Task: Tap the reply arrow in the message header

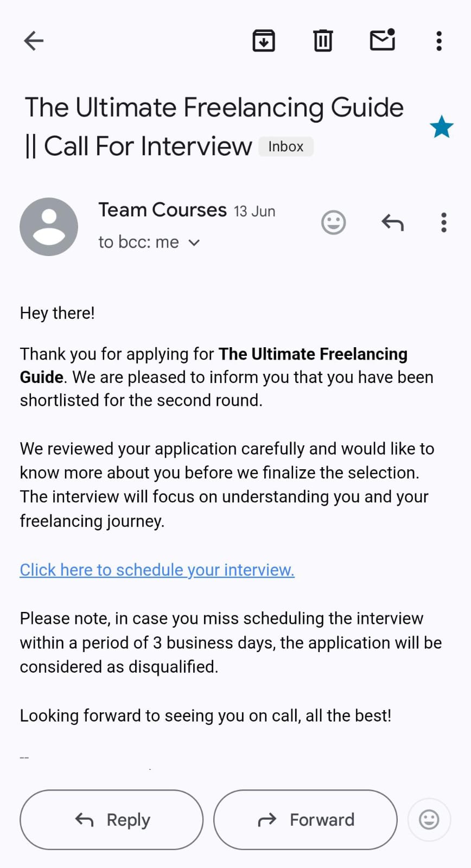Action: tap(392, 222)
